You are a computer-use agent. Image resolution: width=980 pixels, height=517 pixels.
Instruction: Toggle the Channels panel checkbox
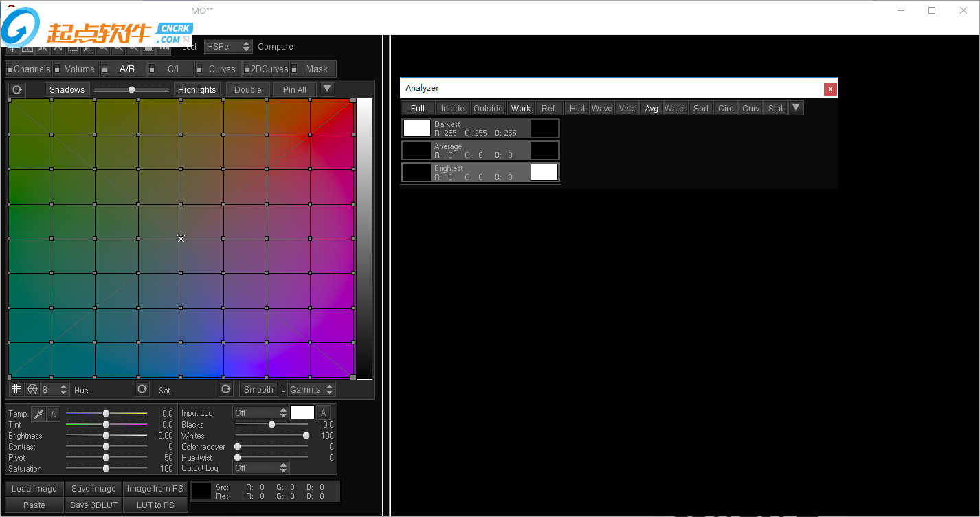point(10,69)
